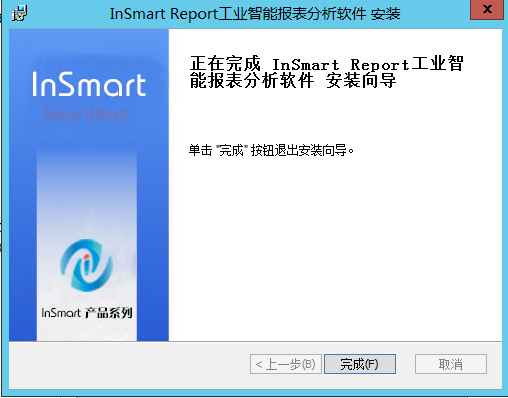Click the <上一步(B) back button
Viewport: 508px width, 398px height.
pyautogui.click(x=286, y=364)
